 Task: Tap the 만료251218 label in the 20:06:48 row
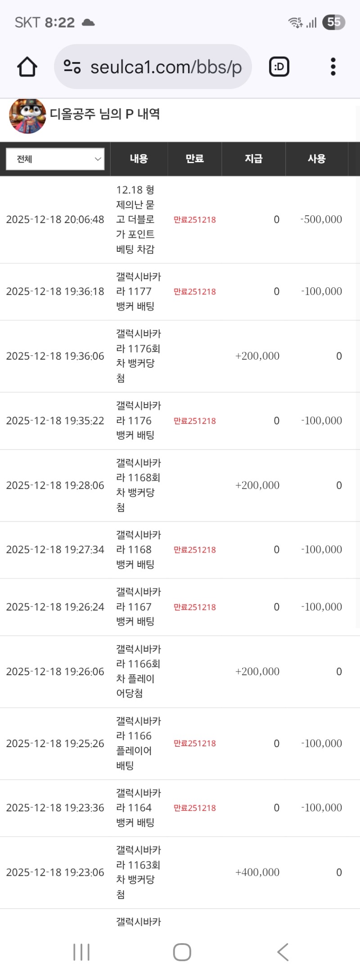tap(195, 220)
